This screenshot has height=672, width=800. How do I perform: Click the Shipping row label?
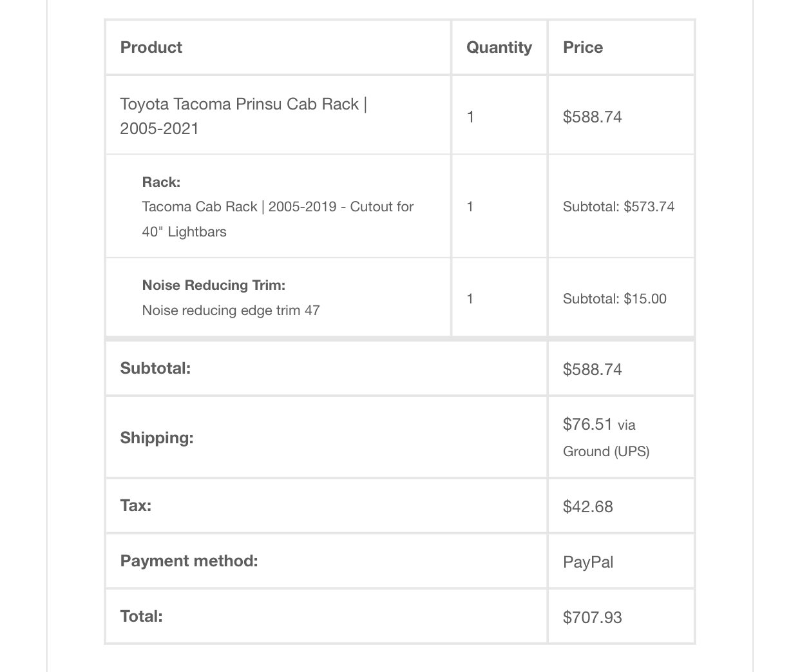click(x=157, y=438)
